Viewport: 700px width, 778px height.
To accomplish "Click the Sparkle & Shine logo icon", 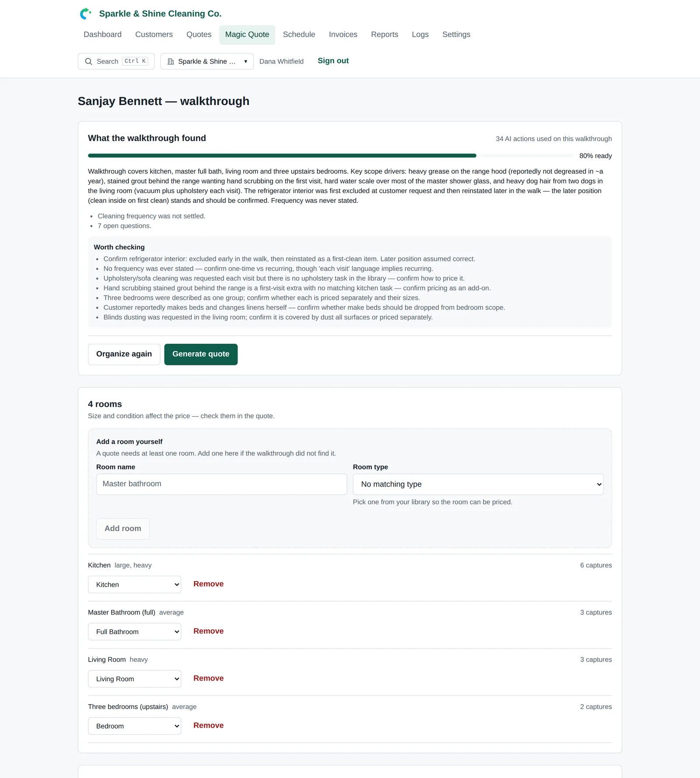I will [x=85, y=14].
